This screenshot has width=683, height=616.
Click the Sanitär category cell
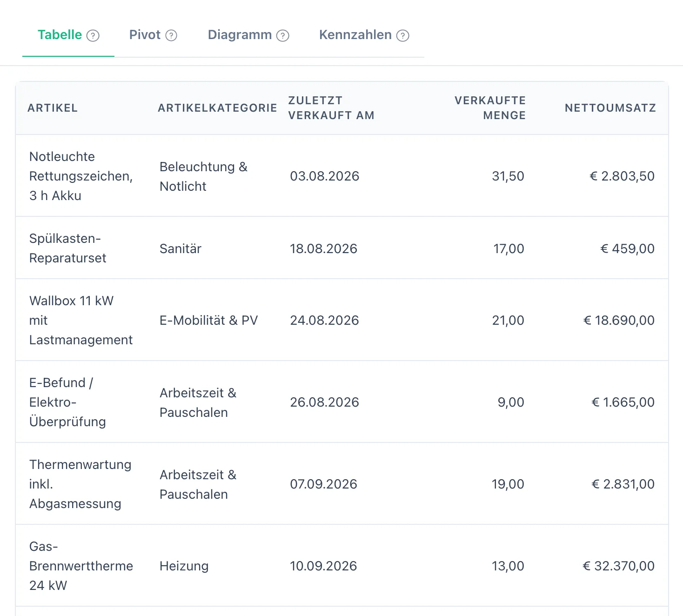(x=181, y=248)
